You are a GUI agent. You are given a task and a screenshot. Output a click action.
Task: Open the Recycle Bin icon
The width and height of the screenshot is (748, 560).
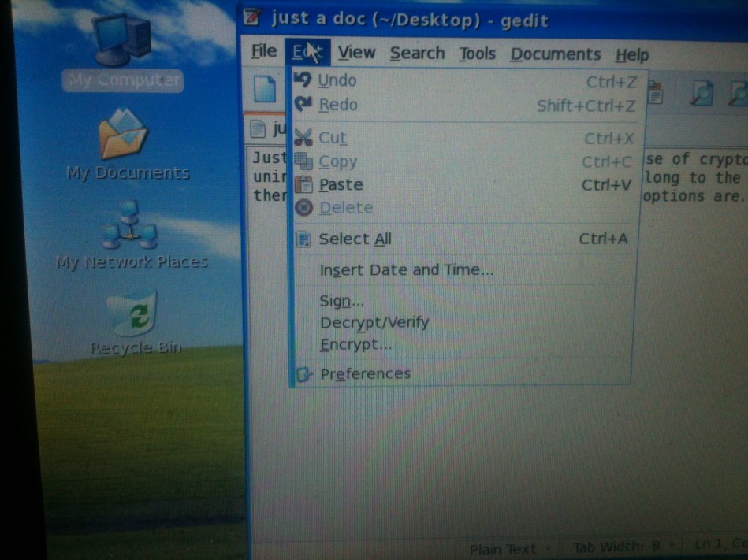[134, 315]
